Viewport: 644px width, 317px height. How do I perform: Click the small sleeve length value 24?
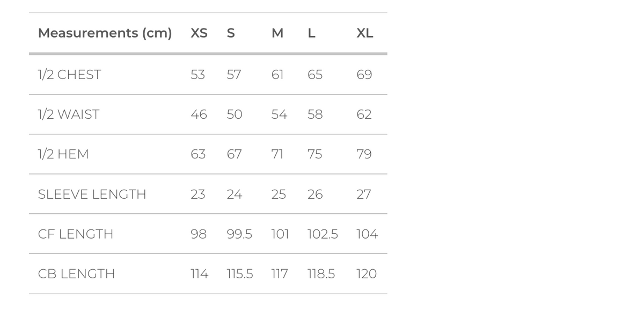point(235,194)
